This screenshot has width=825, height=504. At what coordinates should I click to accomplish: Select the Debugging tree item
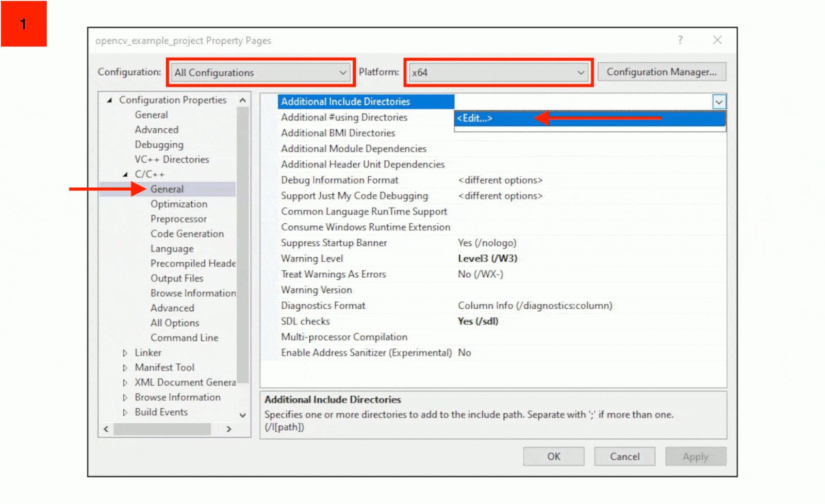coord(159,145)
